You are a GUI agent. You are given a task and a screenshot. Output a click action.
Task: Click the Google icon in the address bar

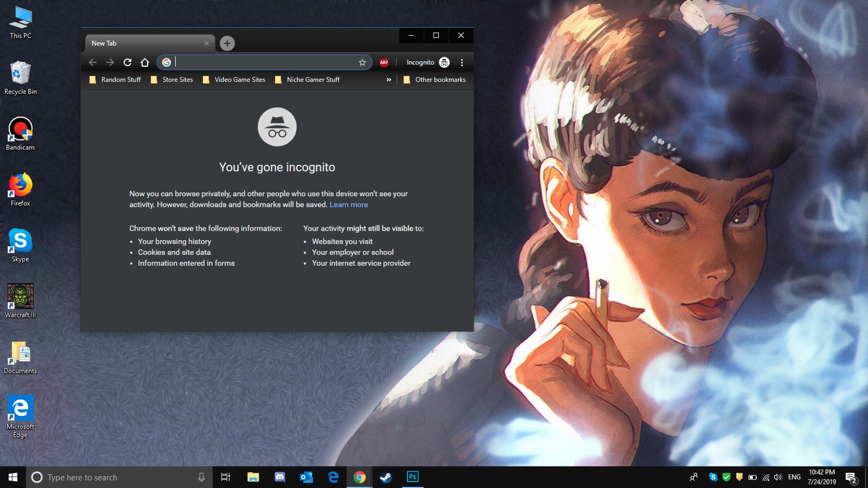tap(167, 62)
